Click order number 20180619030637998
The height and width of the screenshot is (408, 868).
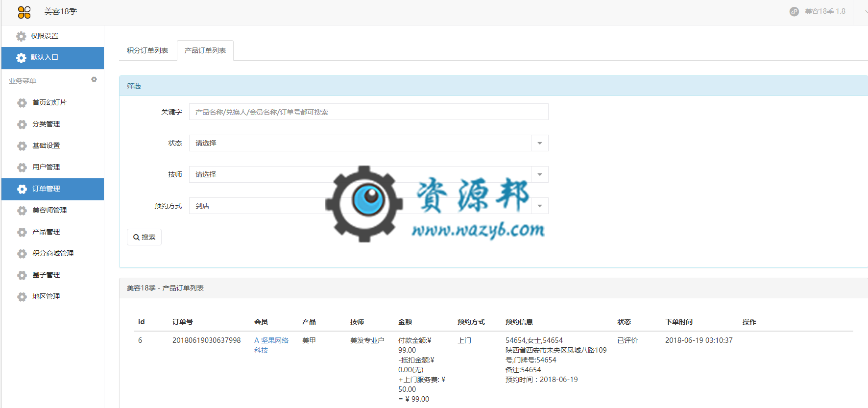pos(207,340)
